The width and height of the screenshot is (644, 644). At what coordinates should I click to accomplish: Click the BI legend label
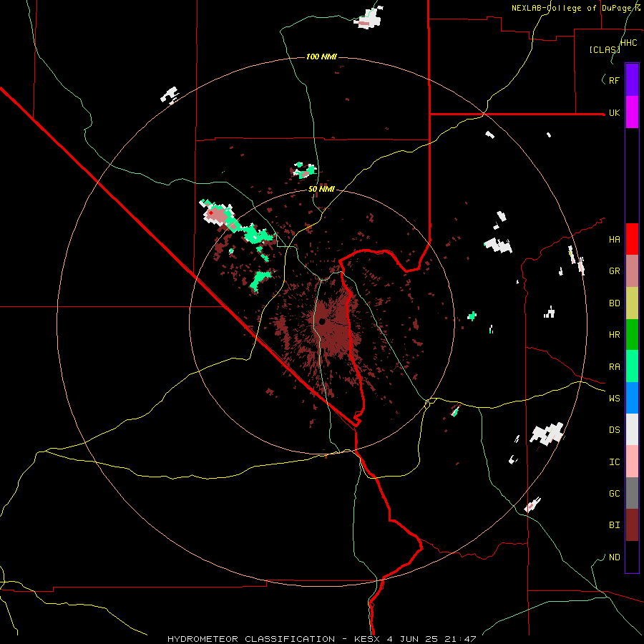click(x=614, y=525)
